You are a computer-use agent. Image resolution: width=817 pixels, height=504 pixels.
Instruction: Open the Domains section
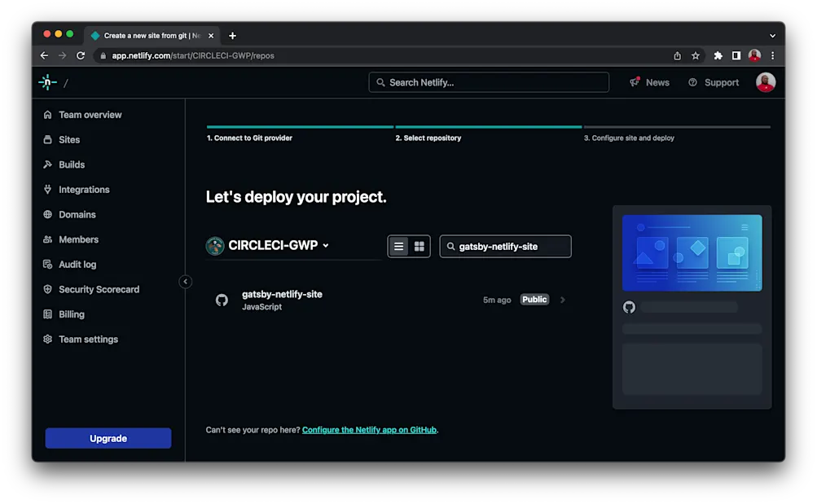click(x=77, y=214)
